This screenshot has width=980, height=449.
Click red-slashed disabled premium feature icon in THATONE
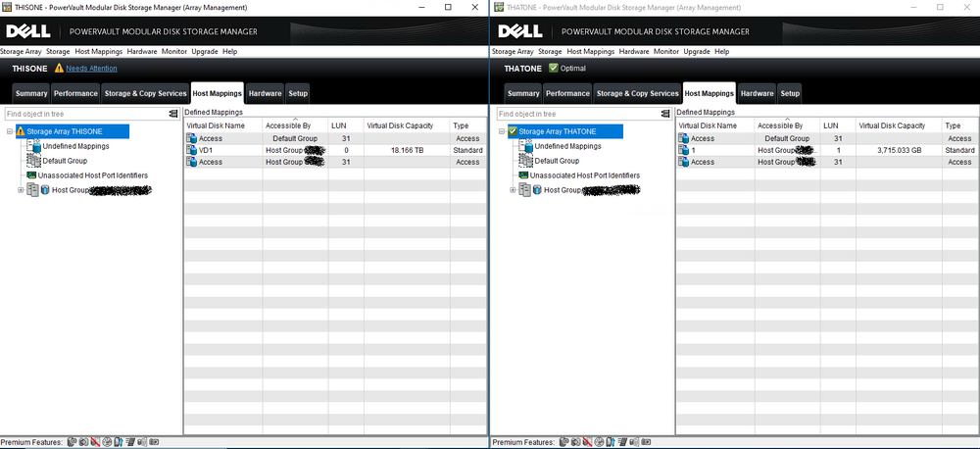pos(587,442)
